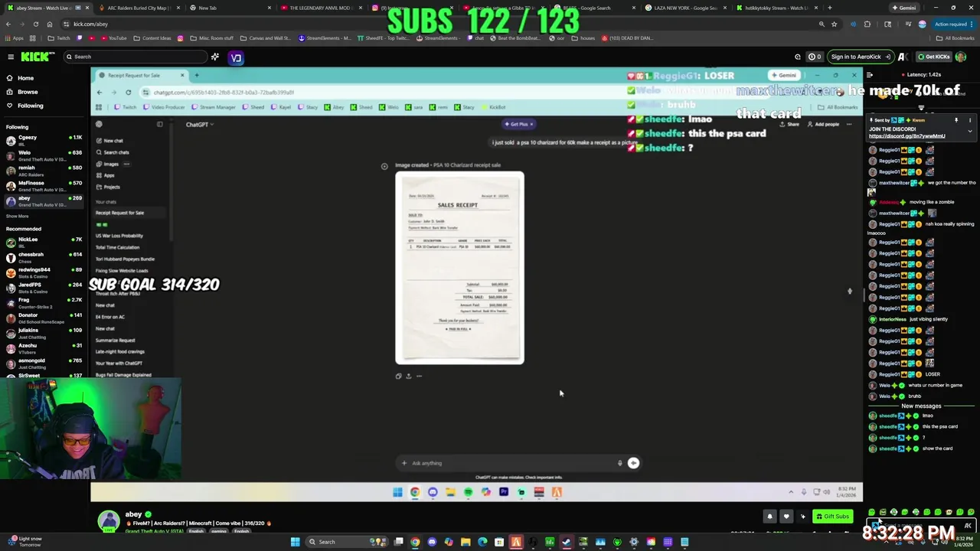Open a new browser tab with plus button
980x551 pixels.
(829, 8)
